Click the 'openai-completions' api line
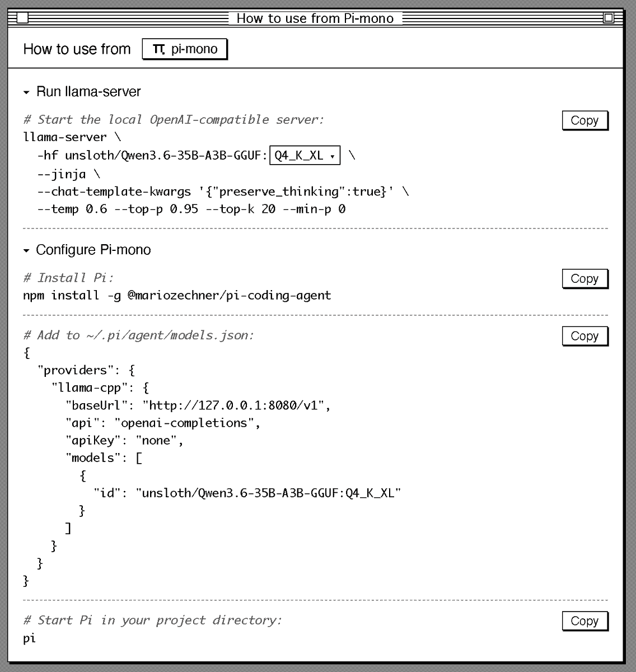This screenshot has width=636, height=672. (163, 423)
